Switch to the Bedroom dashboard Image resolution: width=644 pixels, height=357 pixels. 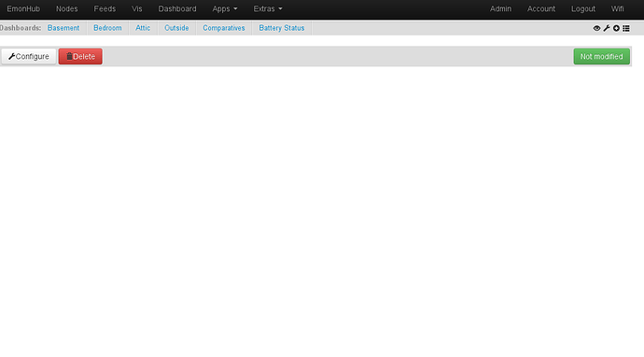[x=107, y=28]
